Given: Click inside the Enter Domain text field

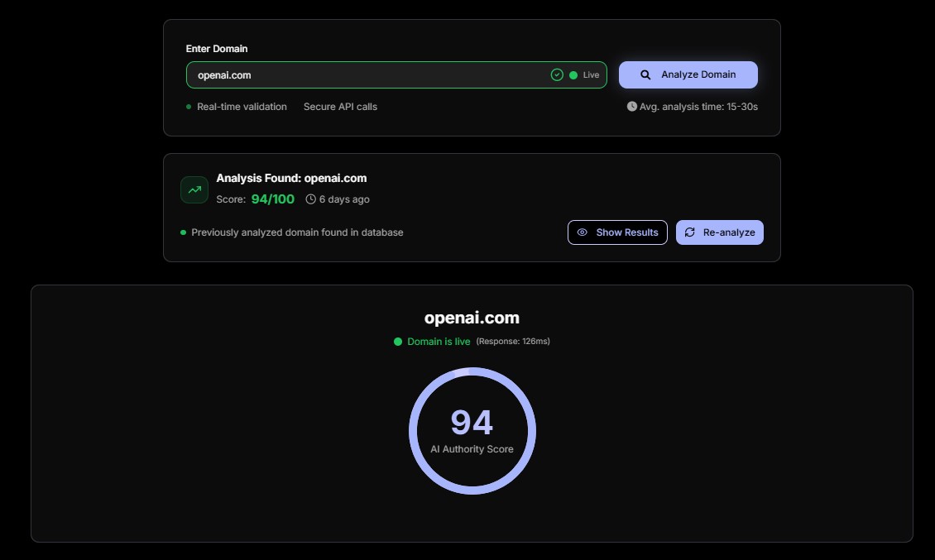Looking at the screenshot, I should [364, 74].
